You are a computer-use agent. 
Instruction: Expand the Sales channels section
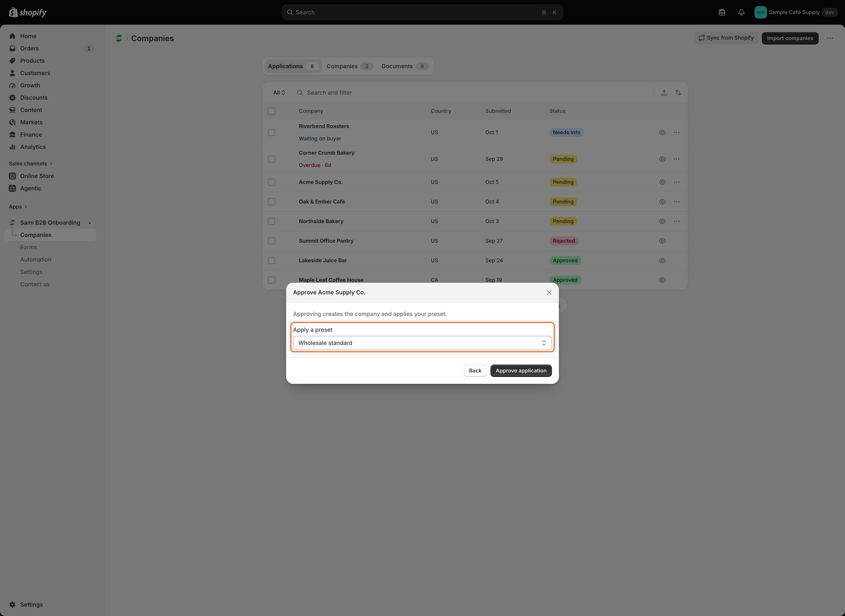31,164
